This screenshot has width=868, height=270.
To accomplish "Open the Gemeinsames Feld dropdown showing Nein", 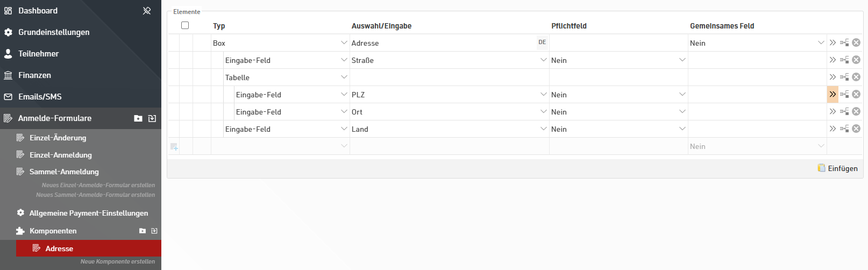I will coord(821,42).
